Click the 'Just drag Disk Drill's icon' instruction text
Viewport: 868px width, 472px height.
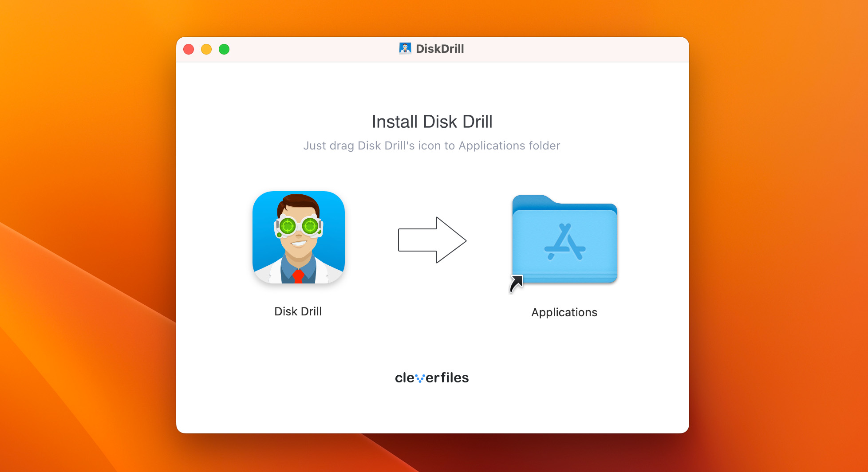[432, 146]
